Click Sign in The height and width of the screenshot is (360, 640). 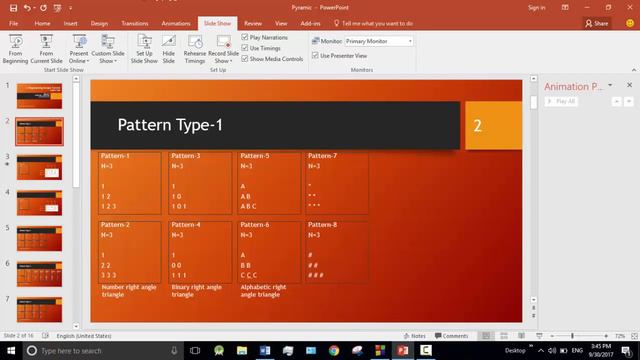536,7
